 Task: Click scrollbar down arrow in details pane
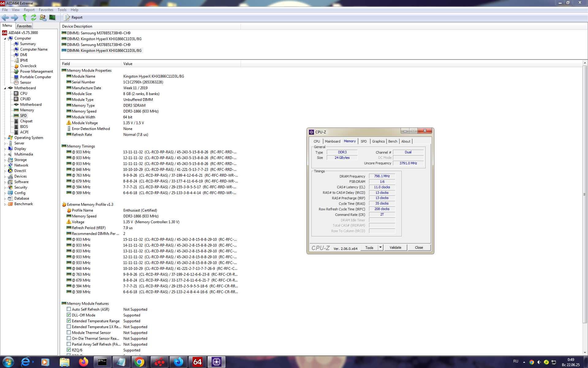pyautogui.click(x=585, y=353)
